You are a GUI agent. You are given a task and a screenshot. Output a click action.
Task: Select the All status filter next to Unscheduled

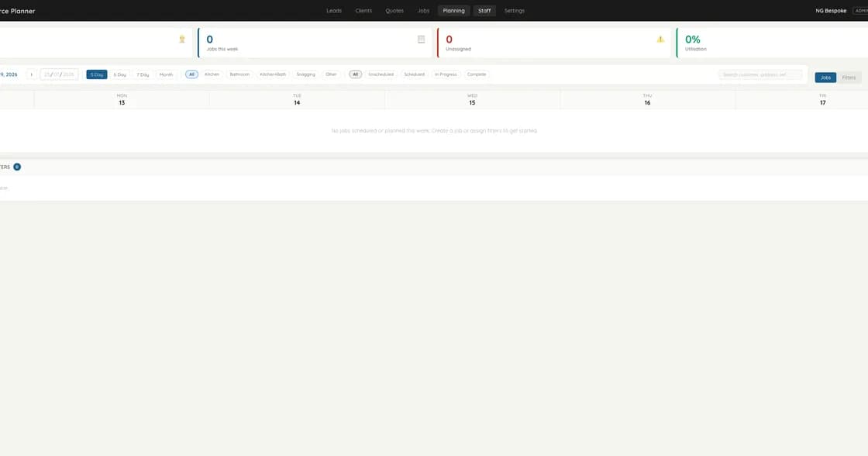pos(356,74)
